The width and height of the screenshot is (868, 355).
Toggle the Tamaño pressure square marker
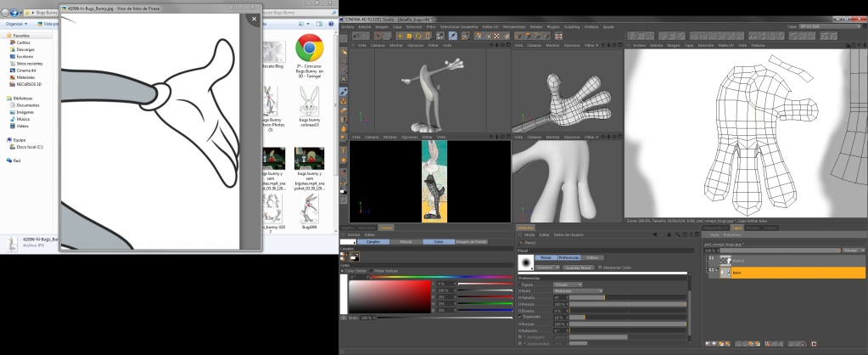click(520, 297)
